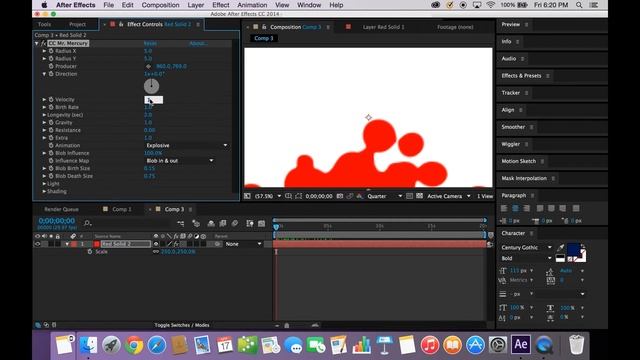Click the Producer position crosshair icon

click(x=149, y=66)
